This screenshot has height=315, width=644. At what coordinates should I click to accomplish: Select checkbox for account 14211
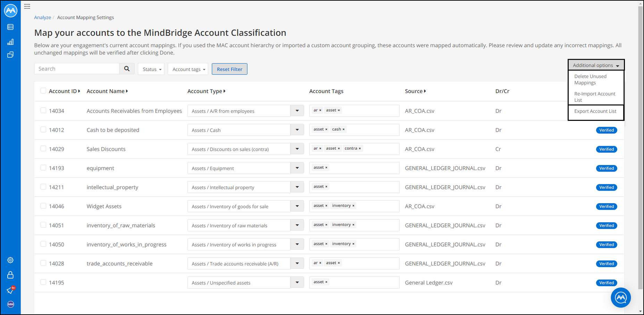click(43, 187)
